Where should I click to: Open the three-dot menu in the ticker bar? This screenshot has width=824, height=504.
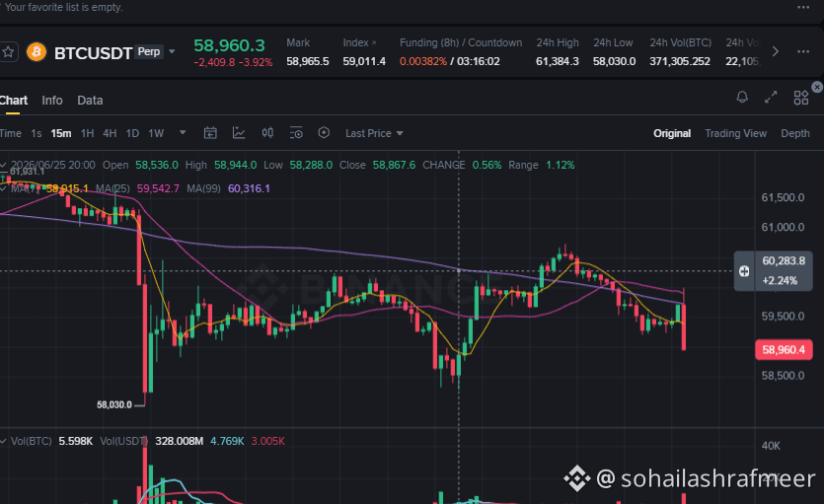(803, 51)
